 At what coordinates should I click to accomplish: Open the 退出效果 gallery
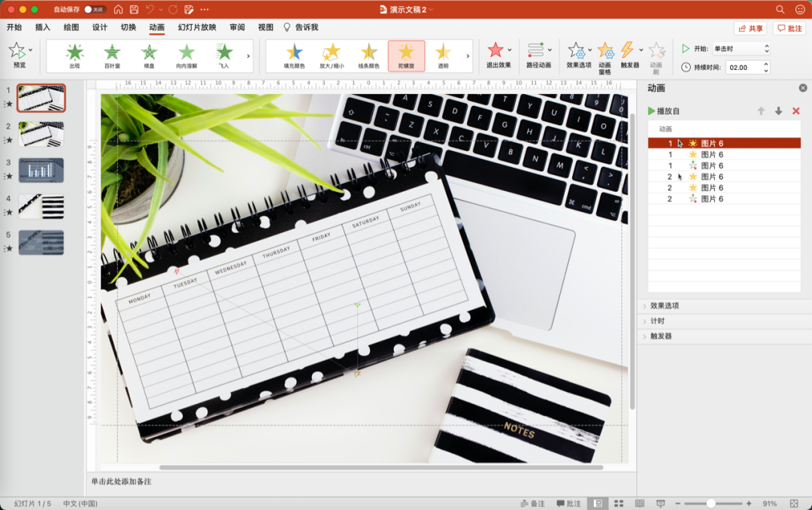click(x=498, y=54)
